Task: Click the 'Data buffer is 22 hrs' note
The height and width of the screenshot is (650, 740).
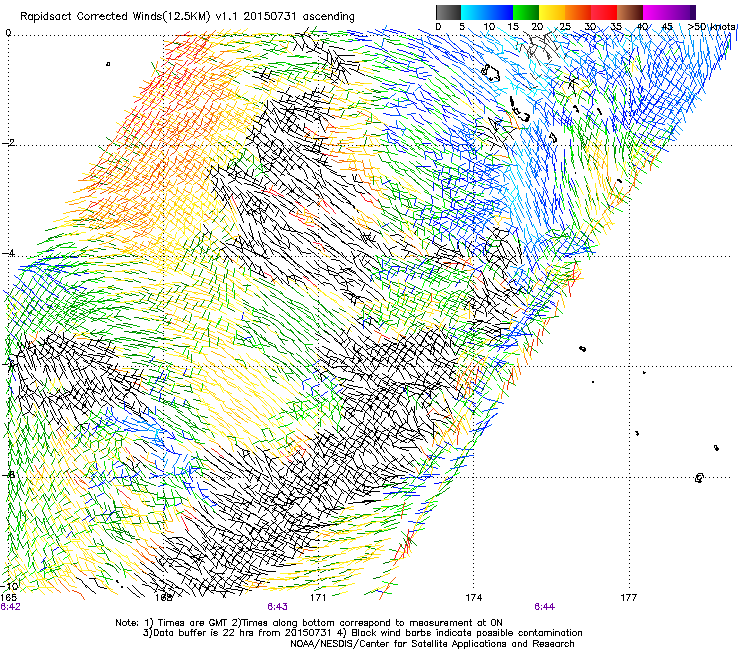Action: 237,633
